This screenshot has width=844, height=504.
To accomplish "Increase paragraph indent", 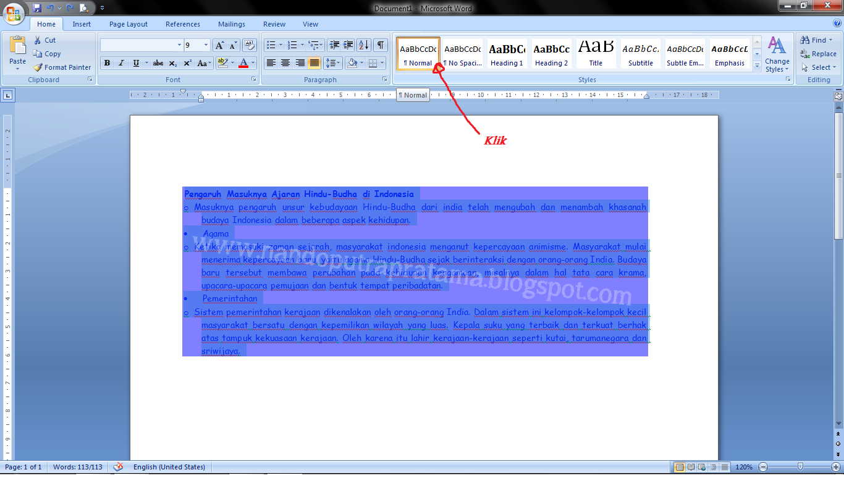I will click(x=348, y=45).
